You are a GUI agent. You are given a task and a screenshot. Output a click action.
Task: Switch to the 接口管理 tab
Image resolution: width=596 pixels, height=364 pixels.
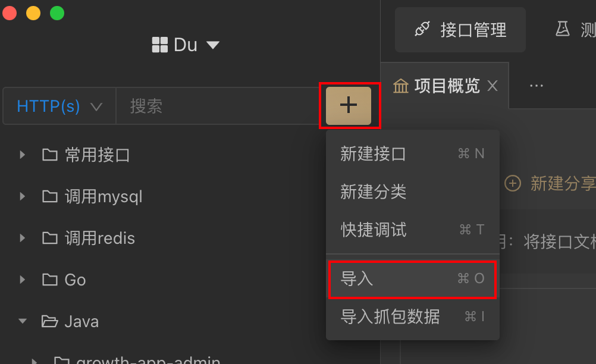tap(460, 30)
